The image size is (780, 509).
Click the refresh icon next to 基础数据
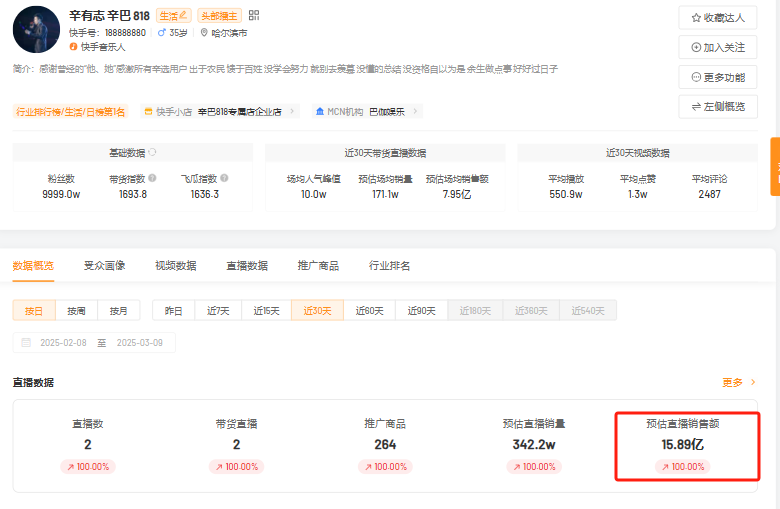click(153, 153)
